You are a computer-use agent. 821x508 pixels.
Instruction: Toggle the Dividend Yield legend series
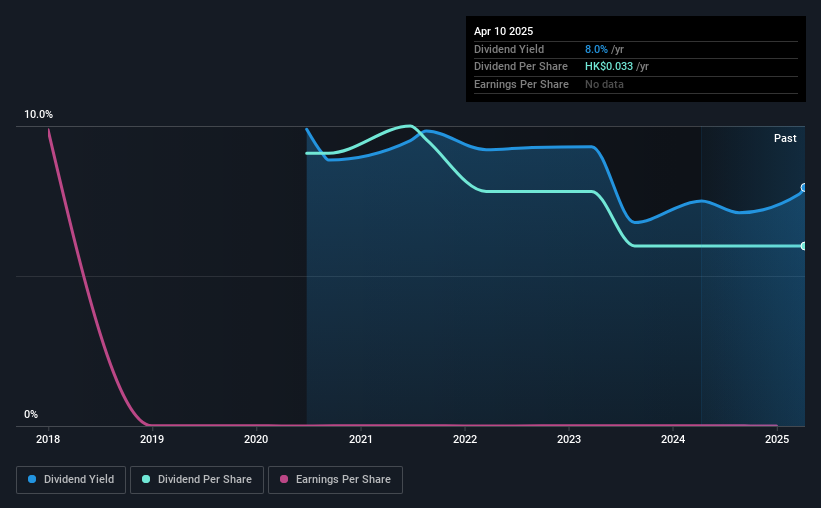pos(71,480)
